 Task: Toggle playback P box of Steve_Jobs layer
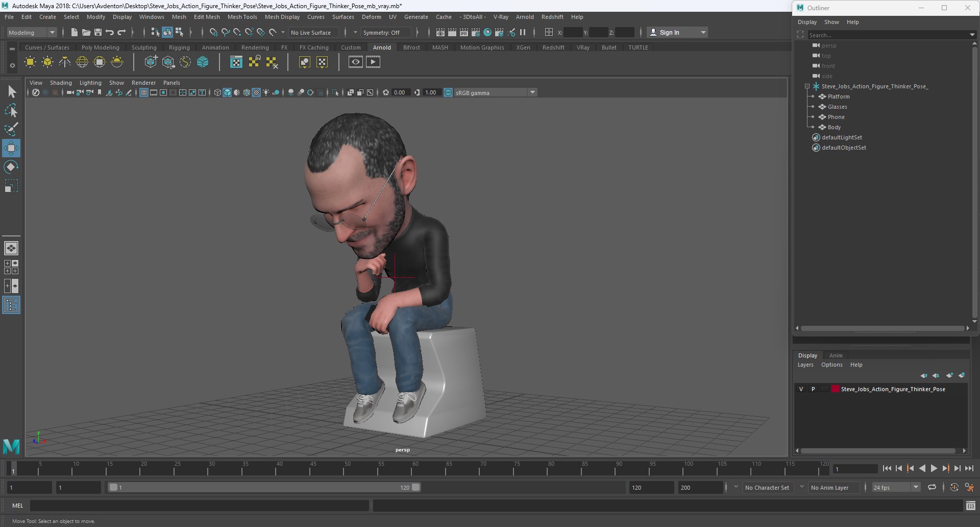tap(813, 389)
